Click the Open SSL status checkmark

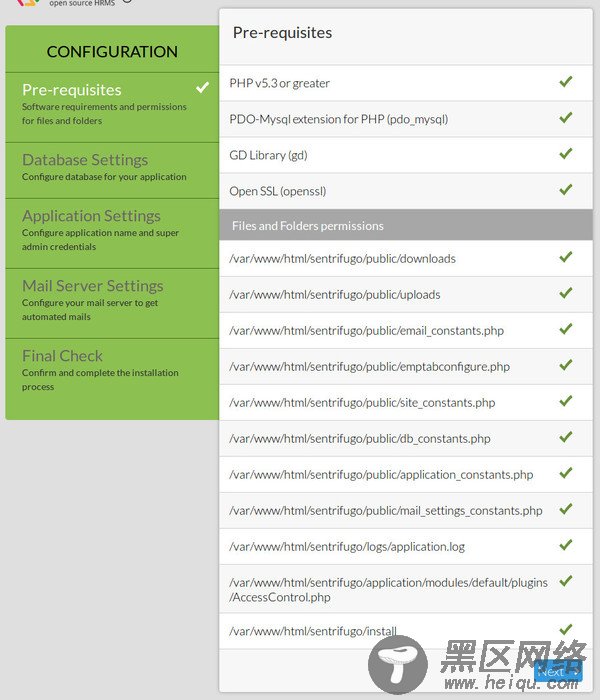coord(566,190)
